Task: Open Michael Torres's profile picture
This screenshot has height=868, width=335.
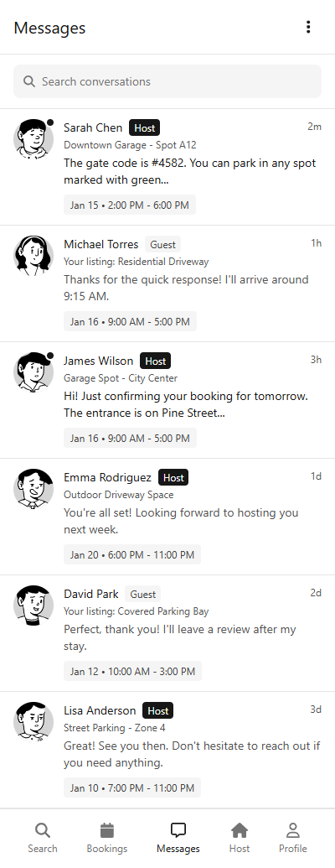Action: (x=33, y=255)
